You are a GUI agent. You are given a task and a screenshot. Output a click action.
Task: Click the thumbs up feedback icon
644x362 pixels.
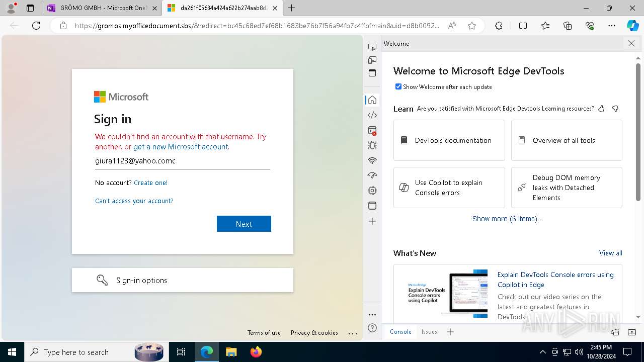[x=601, y=109]
